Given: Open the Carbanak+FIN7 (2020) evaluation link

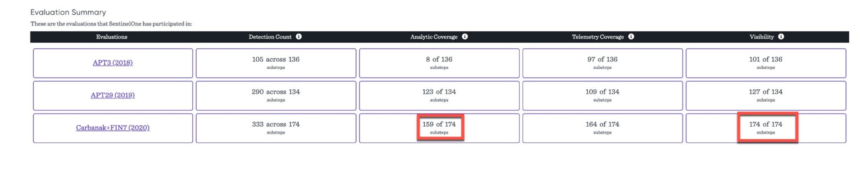Looking at the screenshot, I should click(113, 128).
